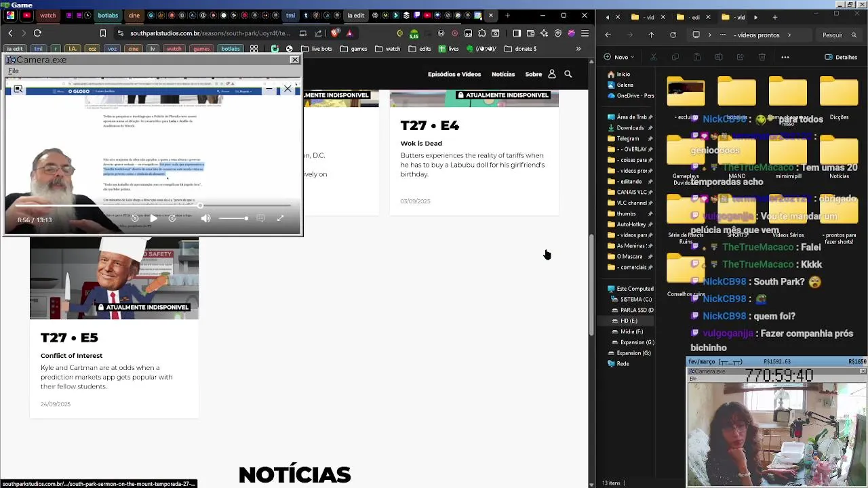The height and width of the screenshot is (488, 868).
Task: Bookmark the current page
Action: 103,33
